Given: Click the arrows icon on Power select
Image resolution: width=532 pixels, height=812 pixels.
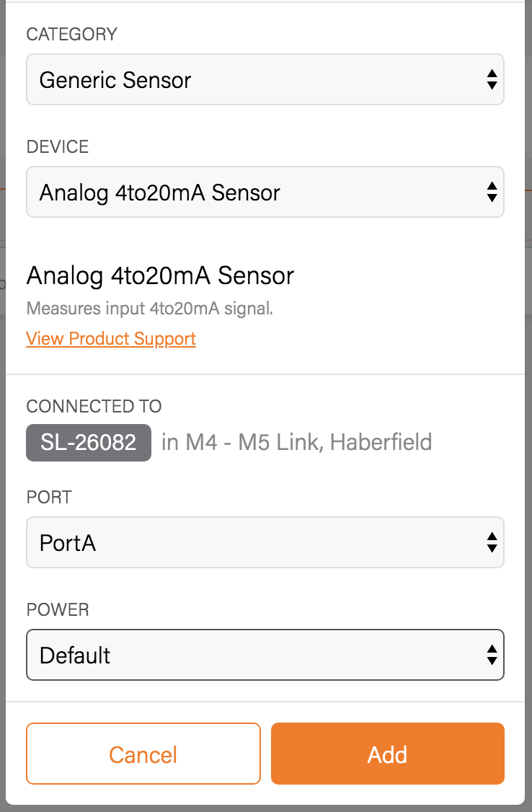Looking at the screenshot, I should [492, 656].
